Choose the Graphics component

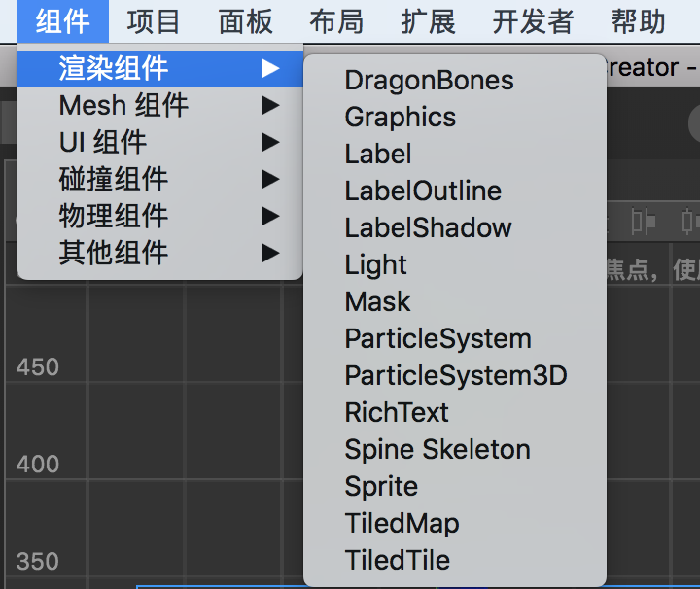pos(400,118)
